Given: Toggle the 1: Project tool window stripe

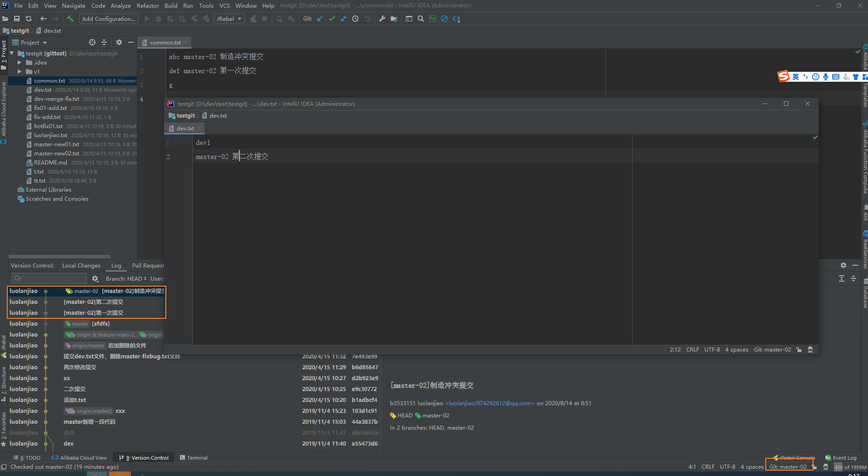Looking at the screenshot, I should point(4,55).
